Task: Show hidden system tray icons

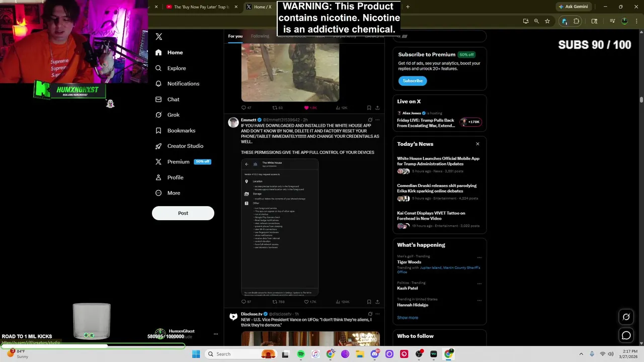Action: pyautogui.click(x=581, y=354)
